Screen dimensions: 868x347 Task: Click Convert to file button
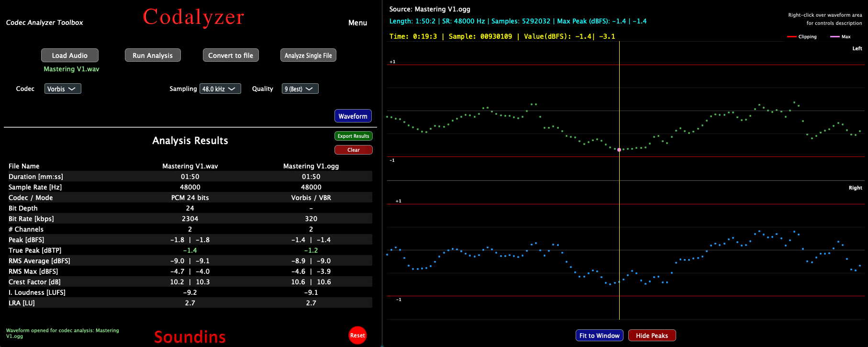tap(231, 56)
